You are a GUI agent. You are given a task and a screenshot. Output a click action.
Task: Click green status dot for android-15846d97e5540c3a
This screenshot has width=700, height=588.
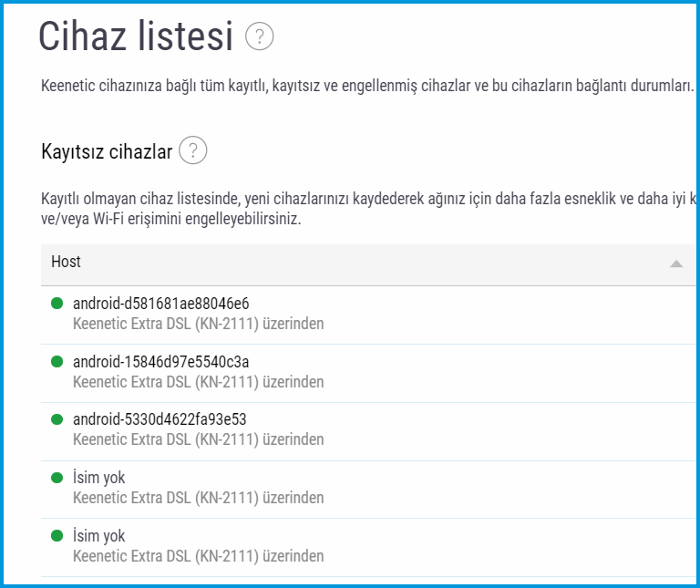tap(57, 362)
